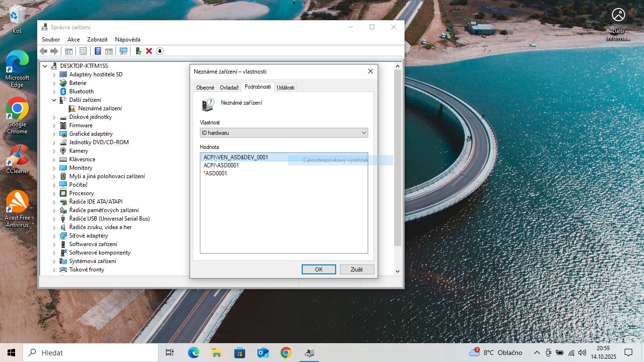Show hidden system tray icons chevron
Image resolution: width=644 pixels, height=362 pixels.
click(x=537, y=353)
